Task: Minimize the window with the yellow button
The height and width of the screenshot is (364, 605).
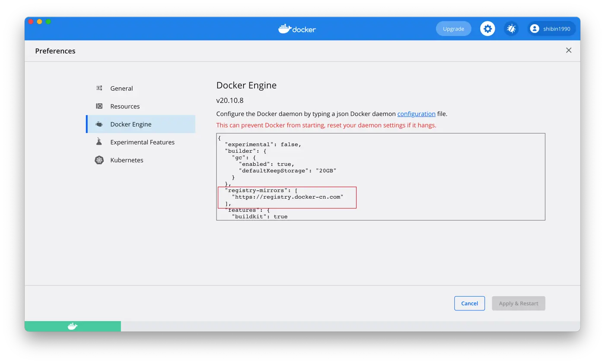Action: click(39, 22)
